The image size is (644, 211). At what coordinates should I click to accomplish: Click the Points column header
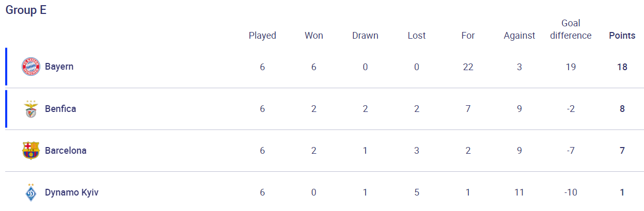click(622, 36)
